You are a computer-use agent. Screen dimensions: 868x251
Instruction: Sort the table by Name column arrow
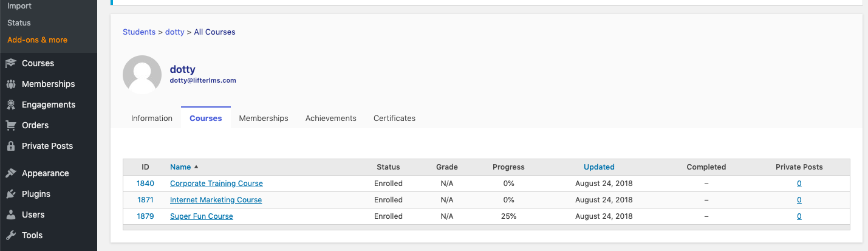[x=196, y=167]
